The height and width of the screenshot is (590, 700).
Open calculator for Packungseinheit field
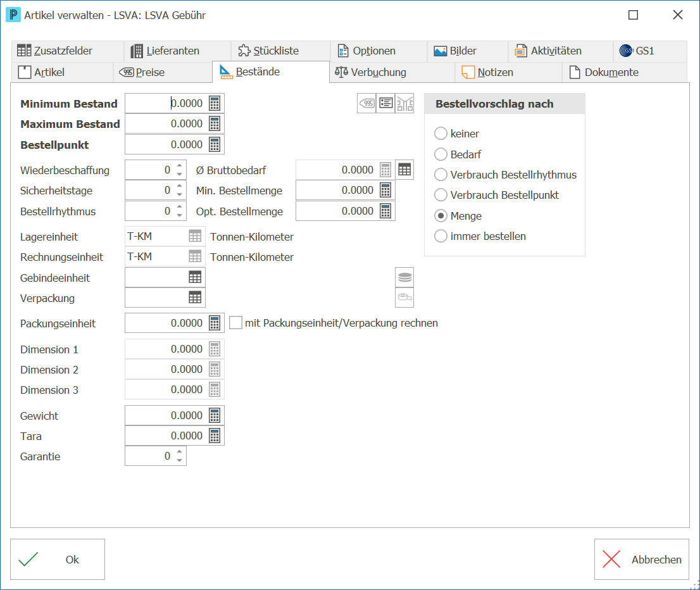[x=215, y=323]
